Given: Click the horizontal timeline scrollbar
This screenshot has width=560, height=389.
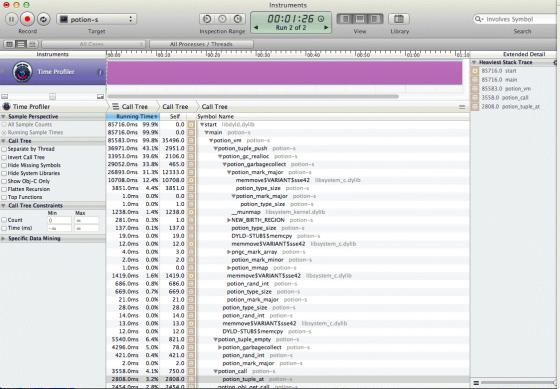Looking at the screenshot, I should coord(253,96).
